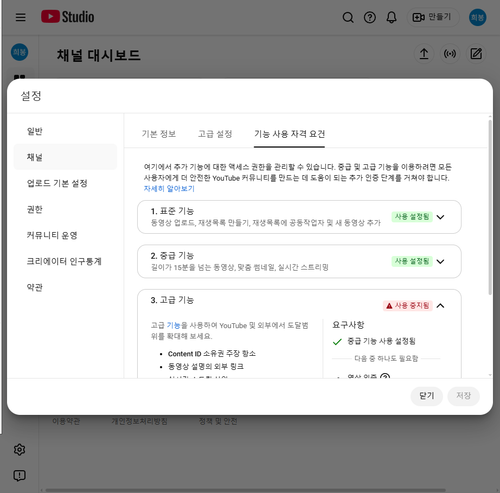Switch to 기능 사용 자격 요건 tab
This screenshot has height=493, width=500.
[289, 134]
